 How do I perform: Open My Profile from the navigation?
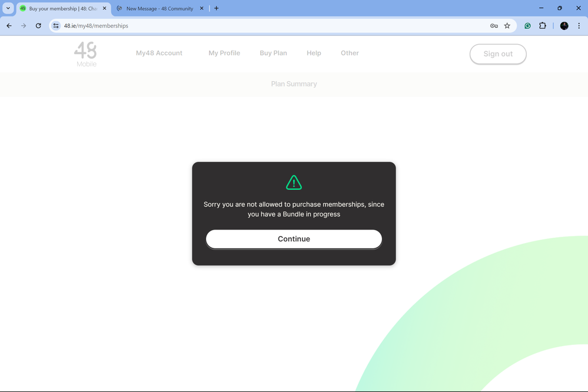pyautogui.click(x=224, y=53)
